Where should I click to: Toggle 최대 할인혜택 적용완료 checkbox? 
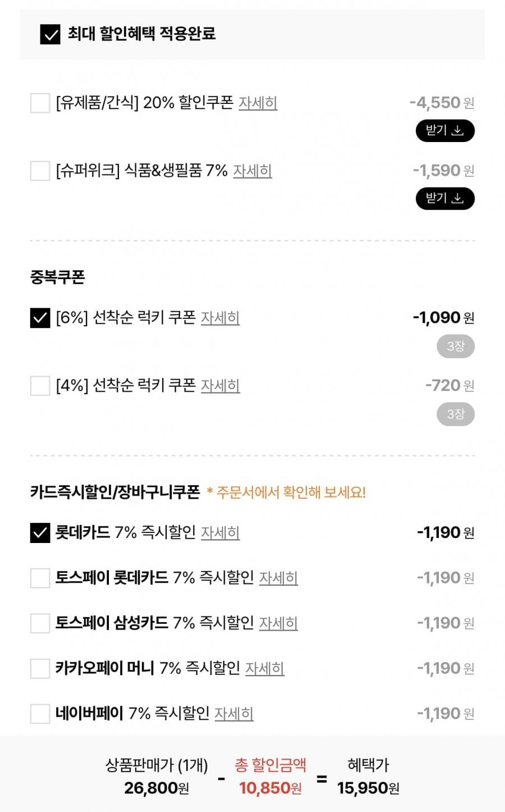click(x=50, y=35)
